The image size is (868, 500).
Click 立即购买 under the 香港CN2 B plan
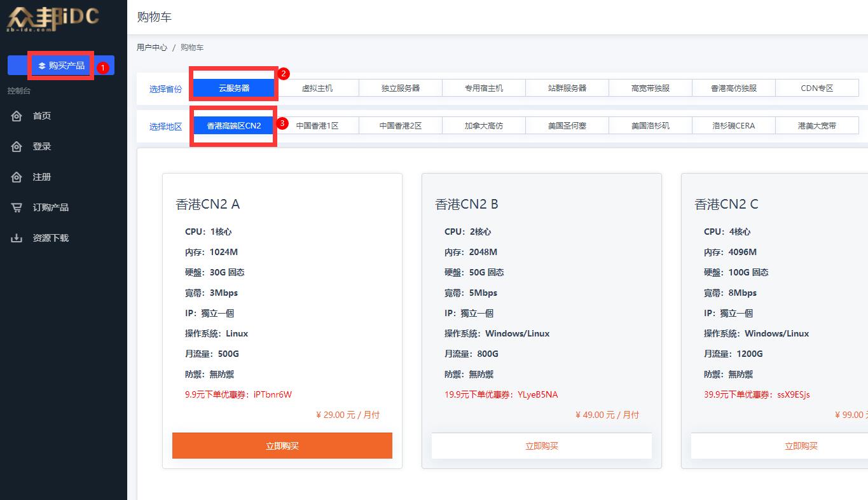pos(542,446)
